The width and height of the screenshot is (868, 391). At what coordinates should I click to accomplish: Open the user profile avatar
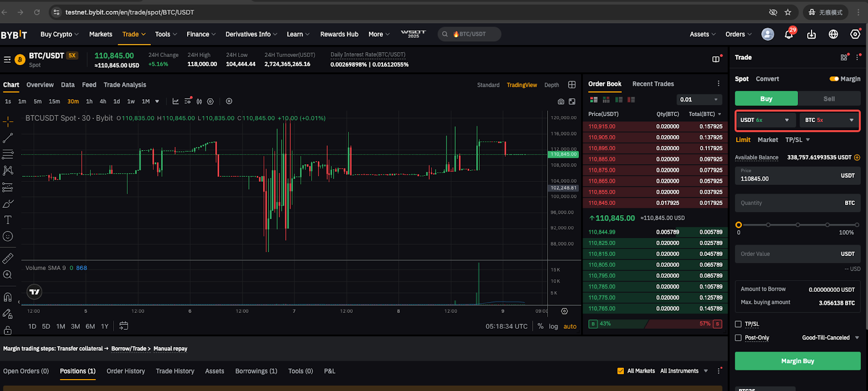pyautogui.click(x=768, y=35)
